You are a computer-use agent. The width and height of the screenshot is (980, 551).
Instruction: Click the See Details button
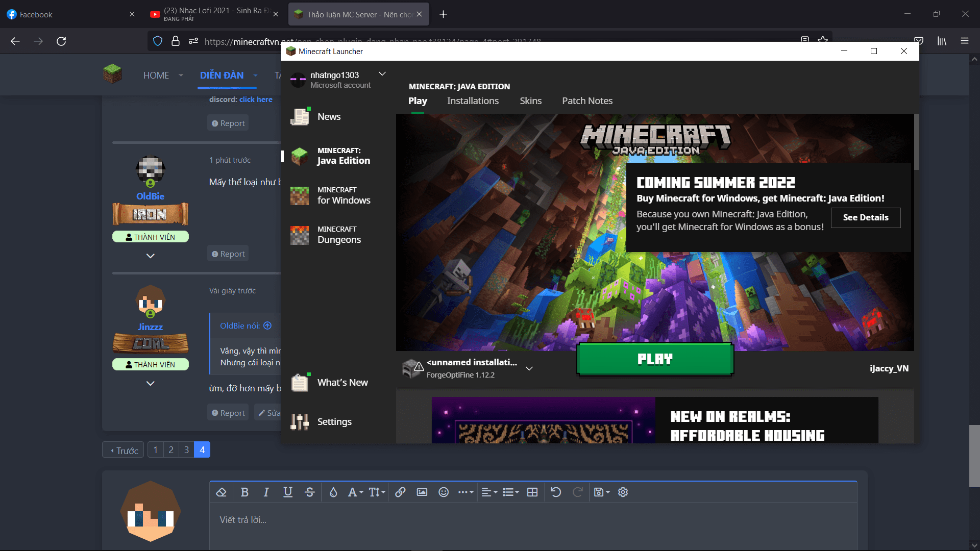(865, 217)
